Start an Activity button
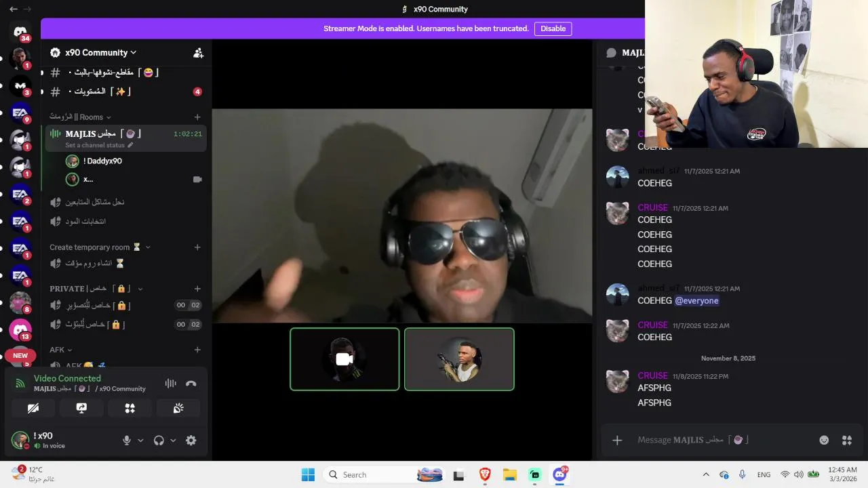Viewport: 868px width, 488px height. click(x=130, y=408)
